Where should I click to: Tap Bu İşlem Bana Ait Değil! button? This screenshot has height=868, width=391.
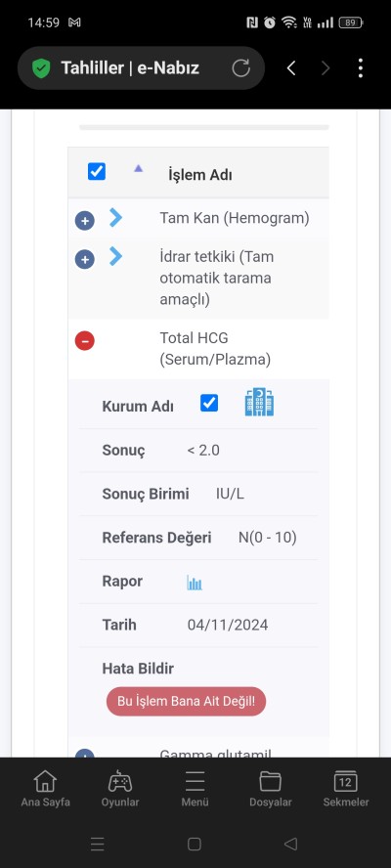[186, 702]
